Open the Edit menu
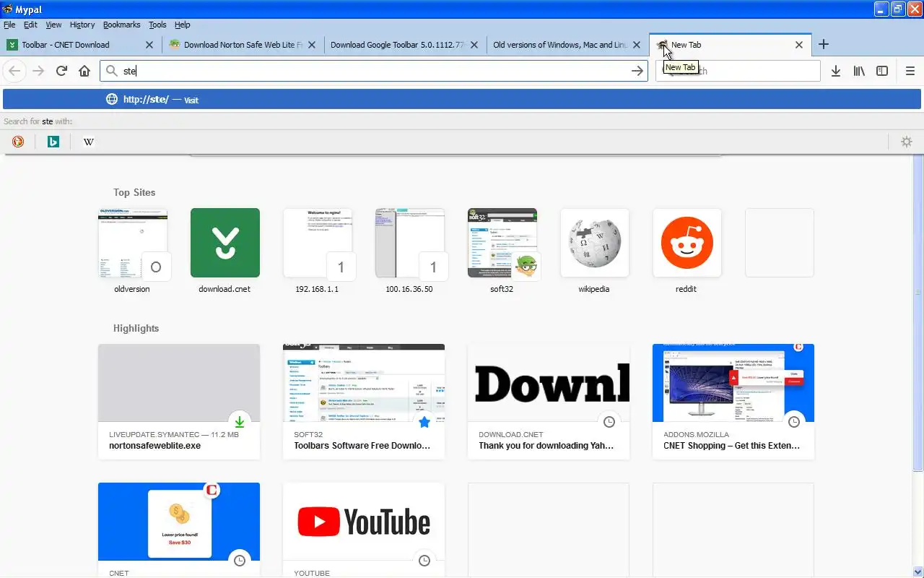The width and height of the screenshot is (924, 578). (30, 25)
